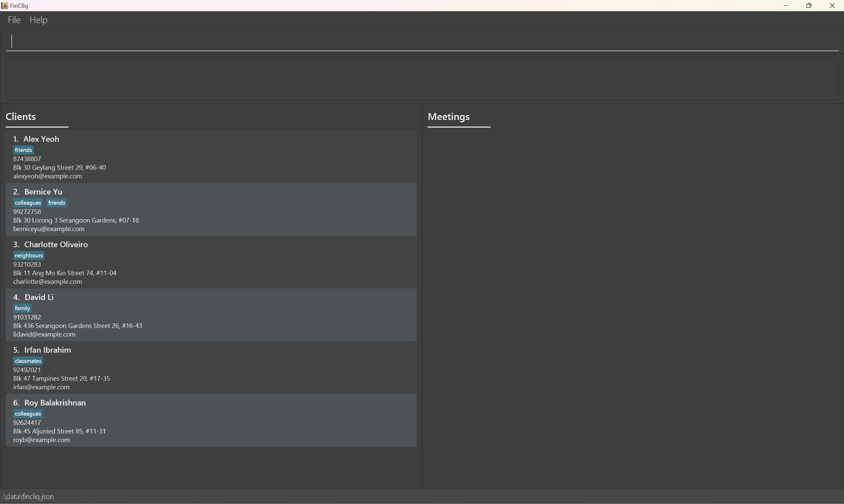The height and width of the screenshot is (504, 844).
Task: Click the colleagues tag under Roy Balakrishnan
Action: [x=28, y=414]
